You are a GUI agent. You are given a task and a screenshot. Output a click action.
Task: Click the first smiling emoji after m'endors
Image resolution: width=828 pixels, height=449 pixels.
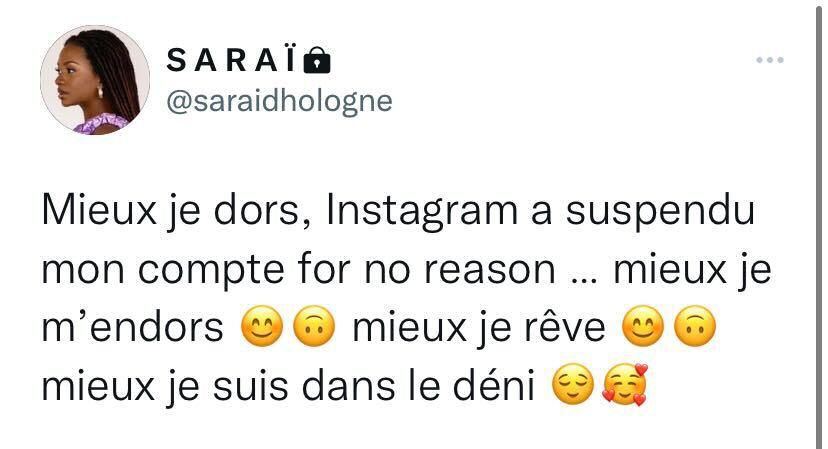pyautogui.click(x=262, y=326)
